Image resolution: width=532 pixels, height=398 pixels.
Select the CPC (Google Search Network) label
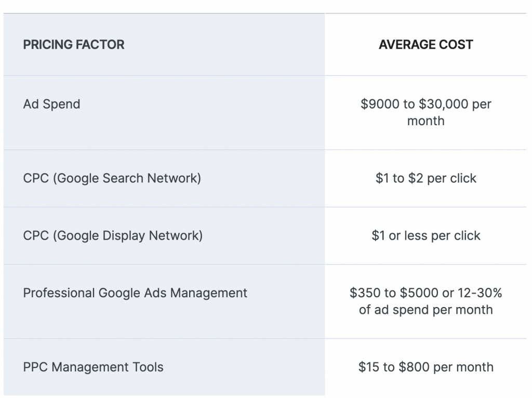[112, 178]
